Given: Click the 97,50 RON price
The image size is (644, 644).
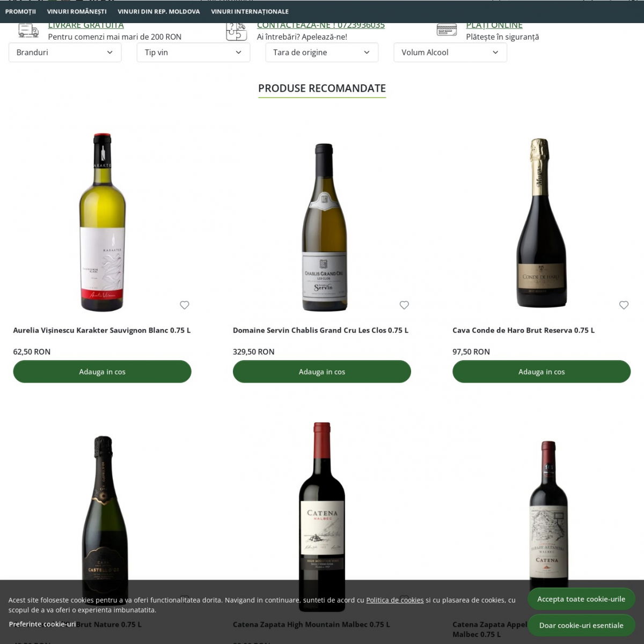Looking at the screenshot, I should click(471, 352).
